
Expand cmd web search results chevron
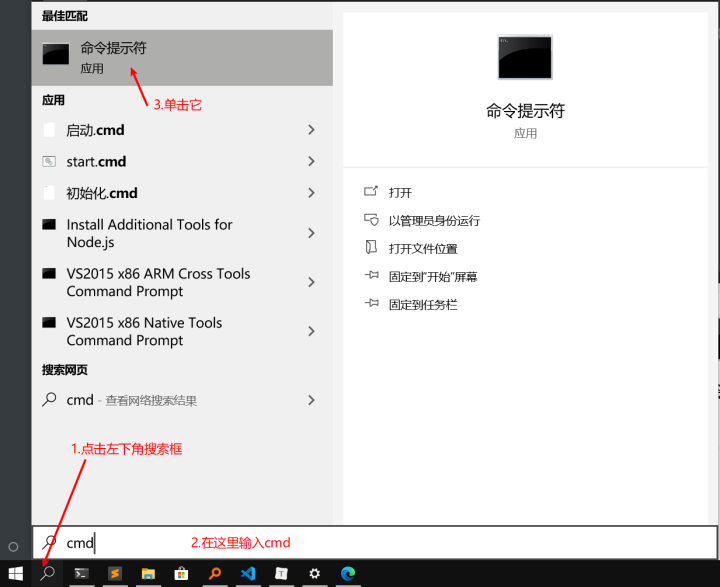coord(311,400)
